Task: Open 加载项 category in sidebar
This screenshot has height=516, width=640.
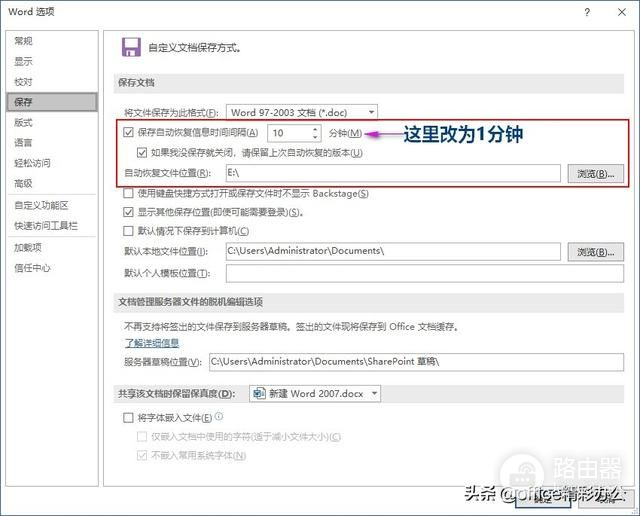Action: tap(52, 247)
